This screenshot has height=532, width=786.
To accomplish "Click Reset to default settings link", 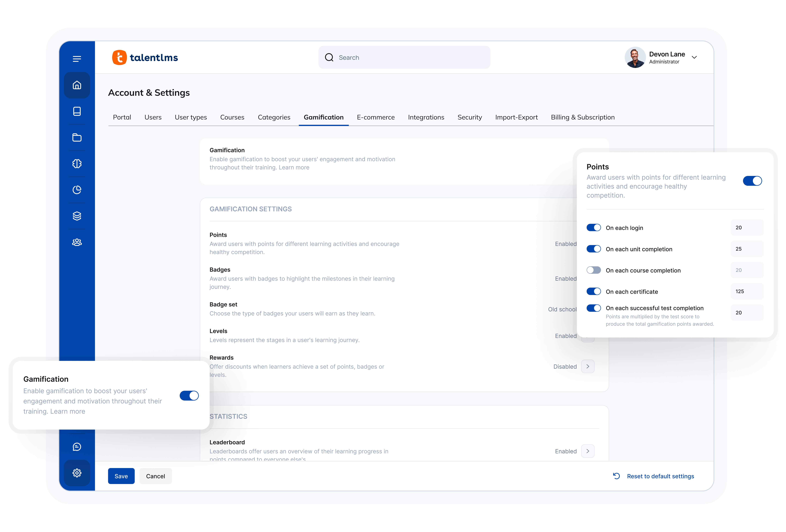I will [x=660, y=476].
